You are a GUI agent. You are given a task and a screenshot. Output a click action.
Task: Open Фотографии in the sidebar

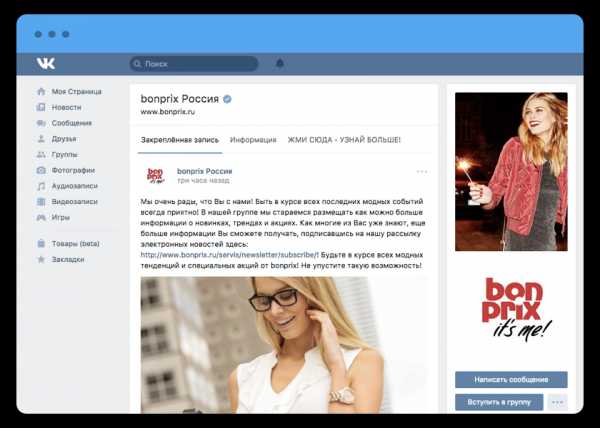coord(73,170)
